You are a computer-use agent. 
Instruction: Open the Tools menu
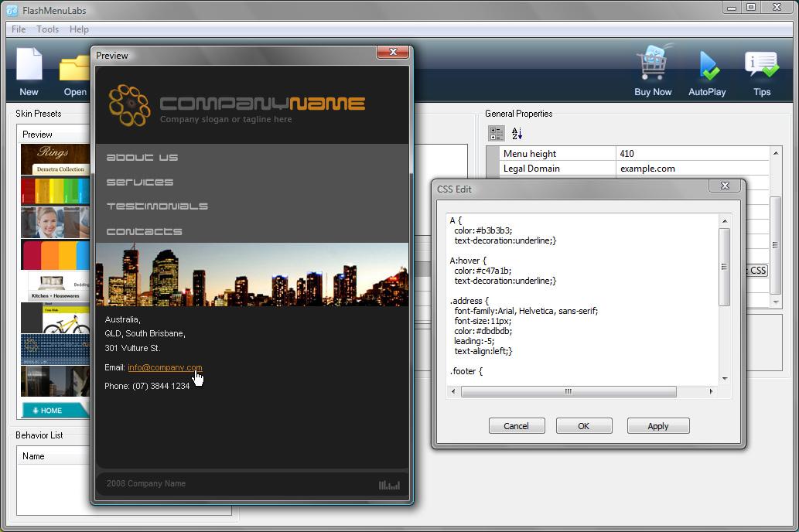pos(47,29)
